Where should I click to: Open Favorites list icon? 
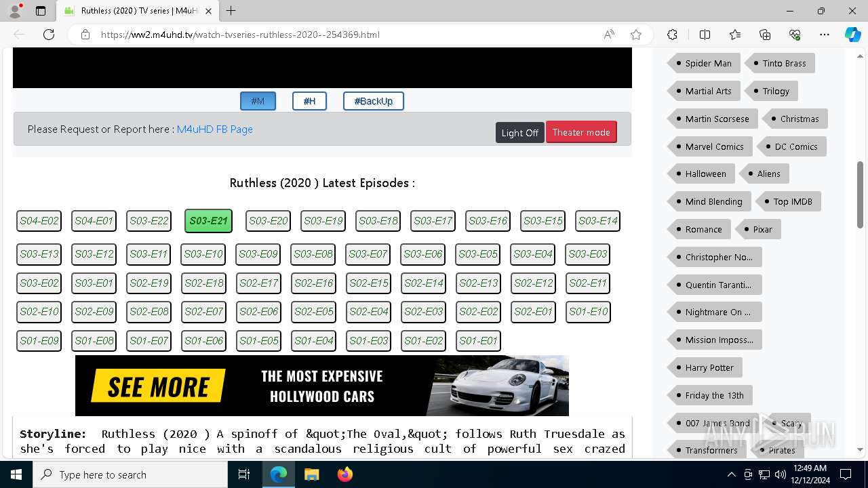point(735,35)
